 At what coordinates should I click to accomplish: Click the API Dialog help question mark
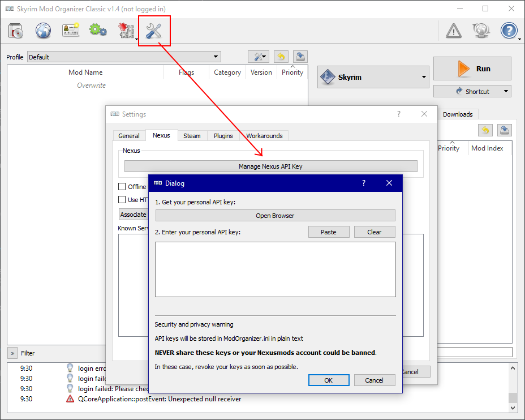coord(364,183)
